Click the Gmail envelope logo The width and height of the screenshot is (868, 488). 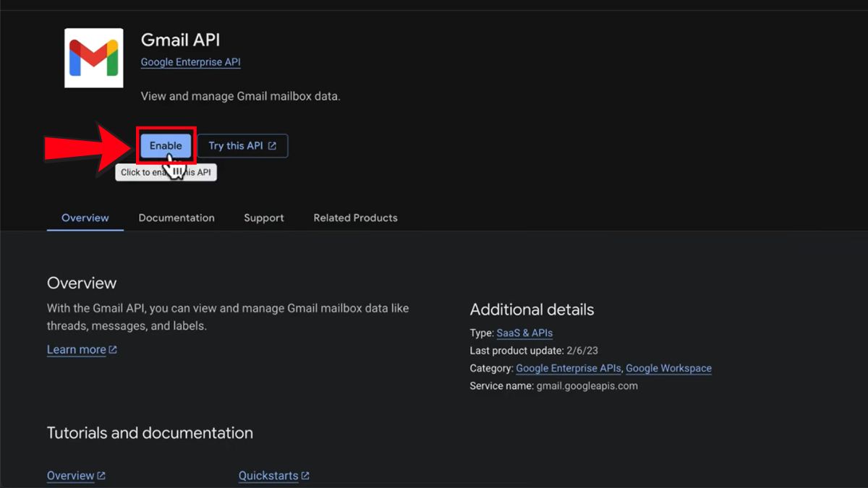93,58
